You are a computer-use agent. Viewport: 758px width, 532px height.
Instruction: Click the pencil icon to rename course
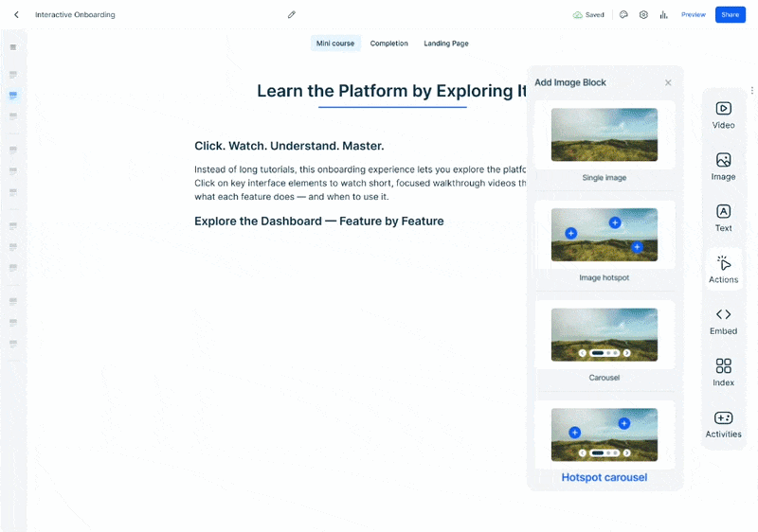click(x=292, y=15)
